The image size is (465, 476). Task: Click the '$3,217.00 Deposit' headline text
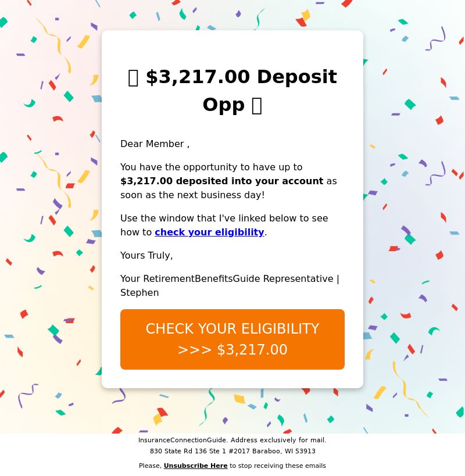click(241, 77)
